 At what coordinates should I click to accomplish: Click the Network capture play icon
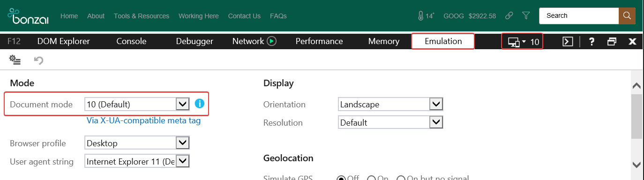coord(272,41)
